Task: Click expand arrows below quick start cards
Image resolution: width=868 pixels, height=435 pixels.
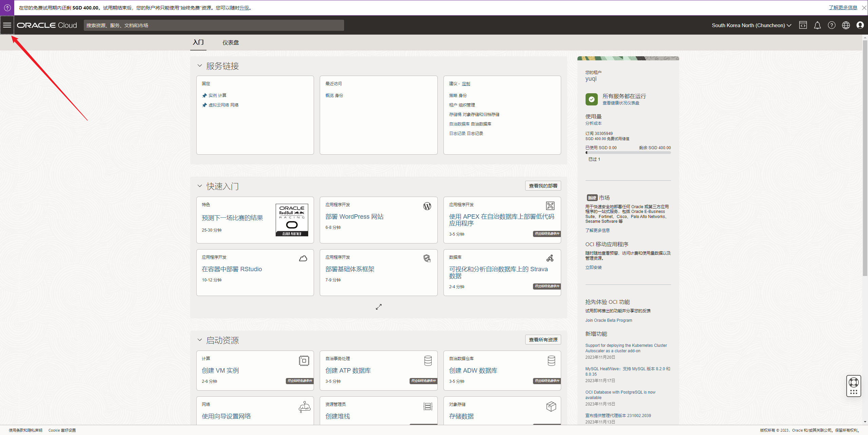Action: [x=379, y=307]
